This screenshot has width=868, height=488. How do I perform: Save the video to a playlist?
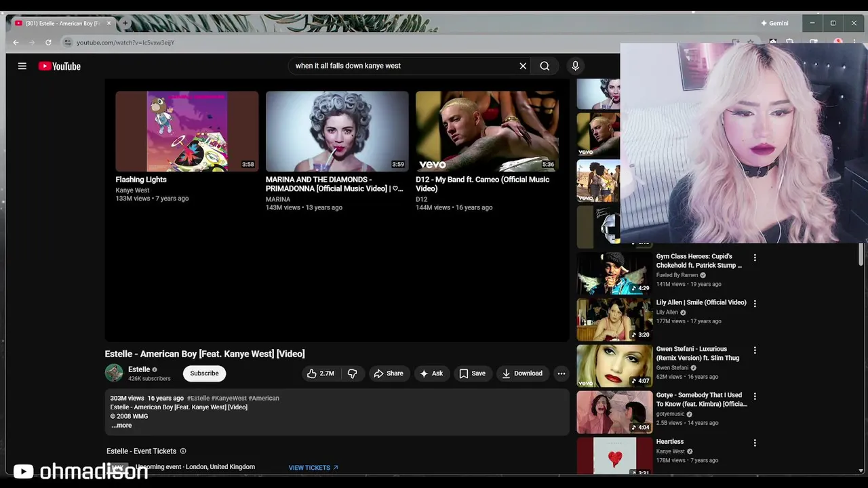473,373
